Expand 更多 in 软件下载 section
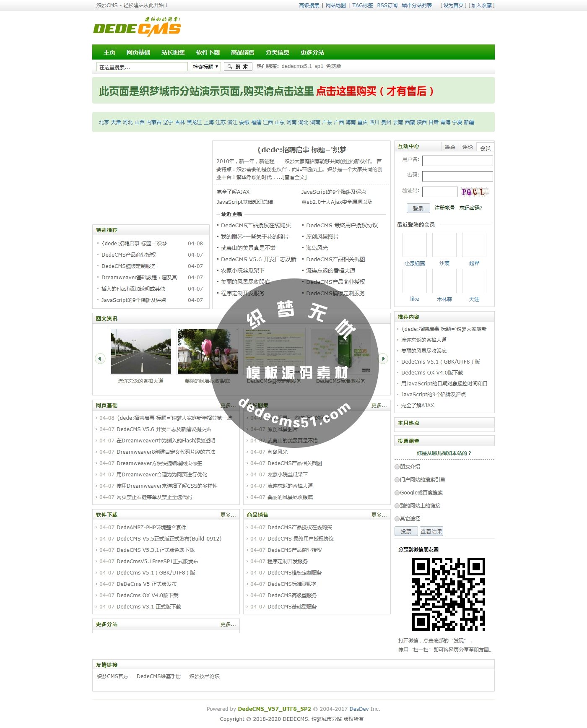Image resolution: width=587 pixels, height=728 pixels. [228, 515]
